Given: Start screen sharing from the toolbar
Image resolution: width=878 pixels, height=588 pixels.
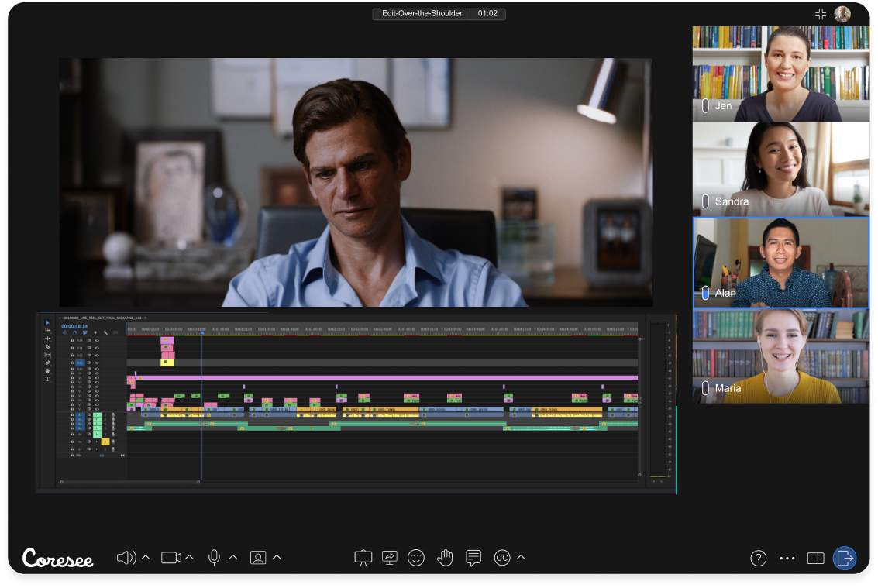Looking at the screenshot, I should tap(389, 558).
